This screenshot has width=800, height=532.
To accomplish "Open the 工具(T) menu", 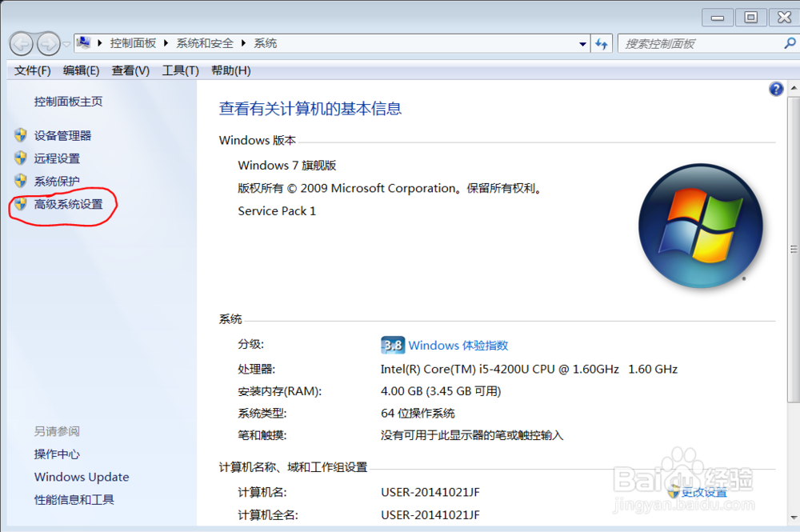I will pyautogui.click(x=180, y=70).
